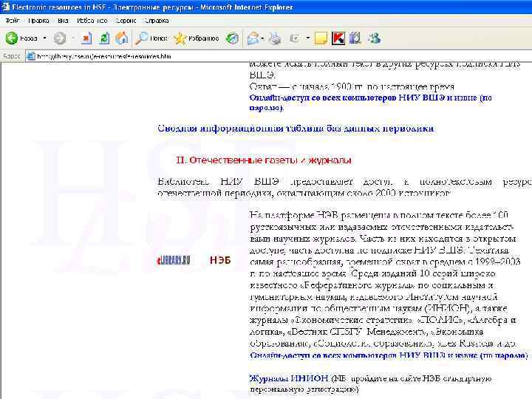The width and height of the screenshot is (532, 399).
Task: Click heading II. Отечественные газеты и журналы
Action: (x=264, y=160)
